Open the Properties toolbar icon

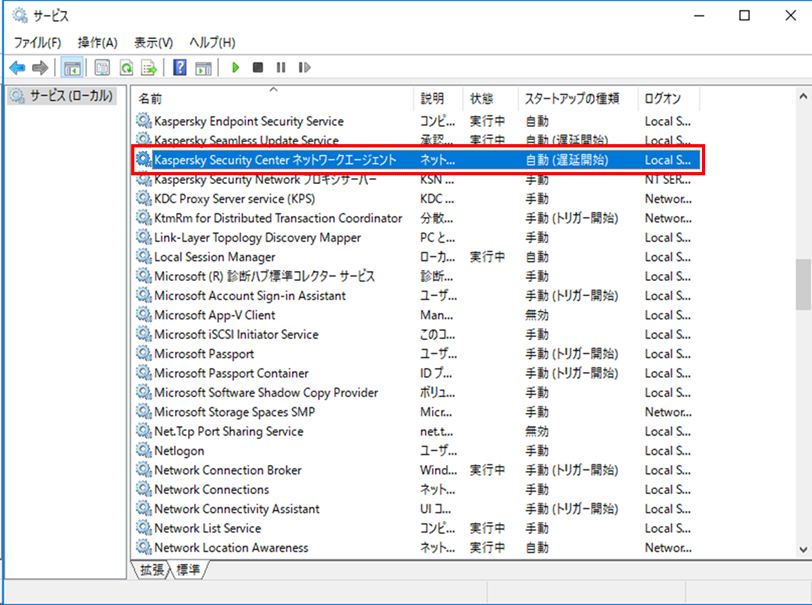click(102, 67)
